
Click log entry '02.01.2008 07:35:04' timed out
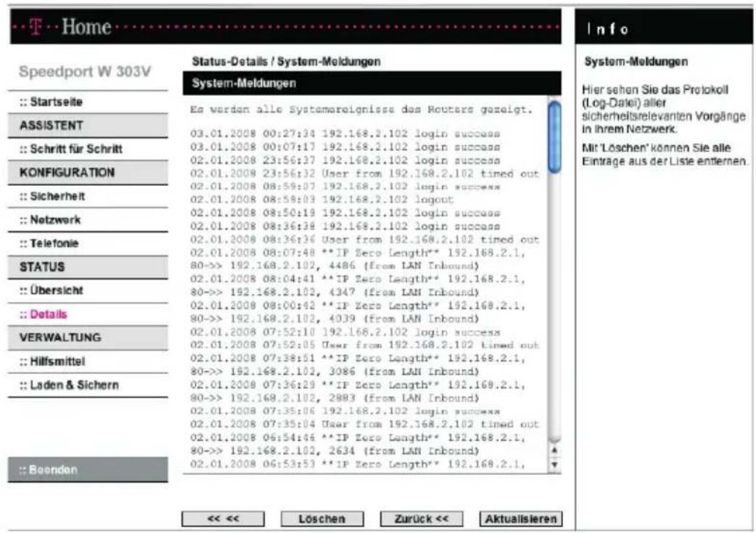point(364,425)
